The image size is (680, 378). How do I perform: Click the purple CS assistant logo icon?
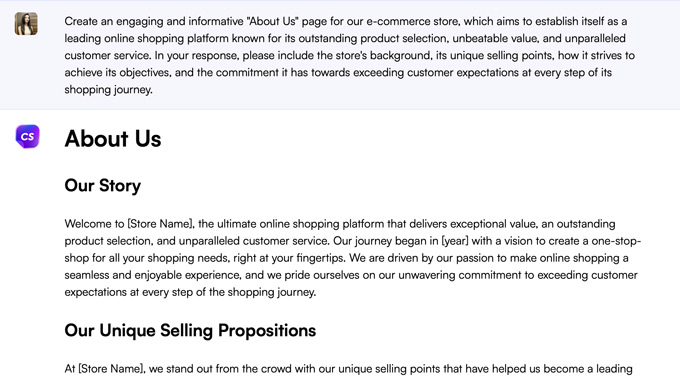tap(27, 137)
